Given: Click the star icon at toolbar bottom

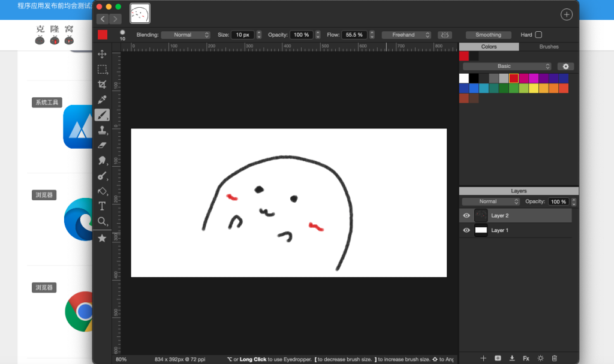Looking at the screenshot, I should [102, 238].
